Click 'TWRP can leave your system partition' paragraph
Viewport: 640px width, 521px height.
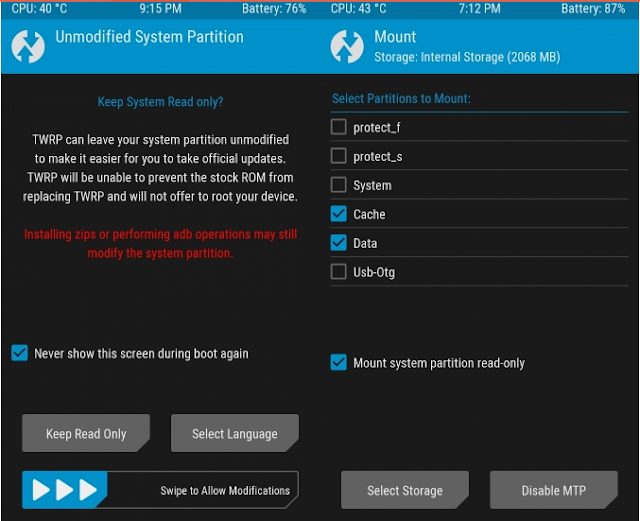[160, 168]
